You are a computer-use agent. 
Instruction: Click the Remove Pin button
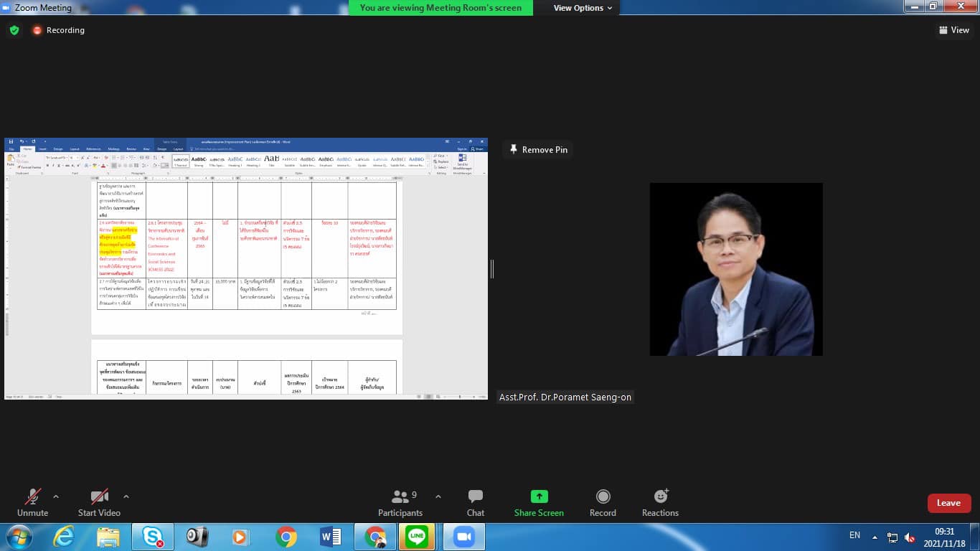point(538,150)
